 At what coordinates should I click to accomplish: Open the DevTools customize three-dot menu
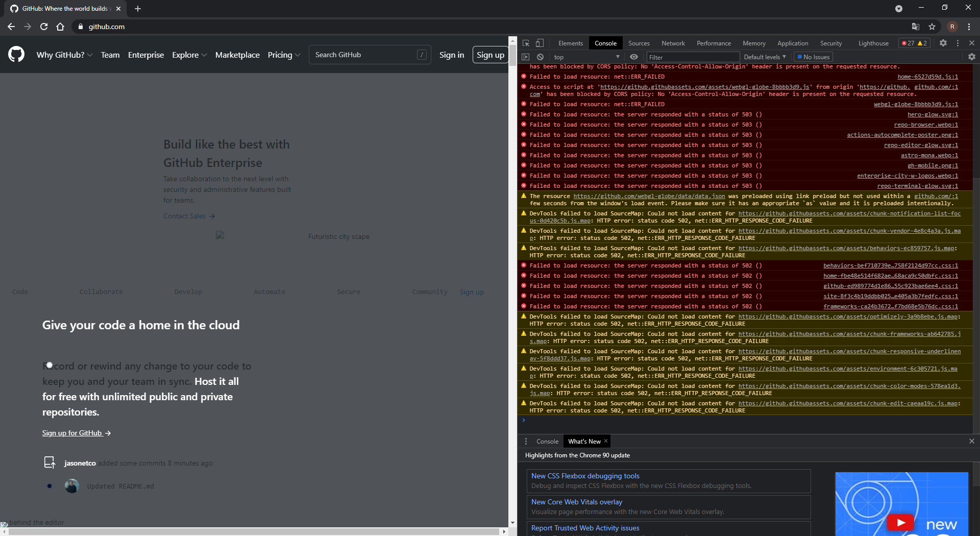coord(958,43)
